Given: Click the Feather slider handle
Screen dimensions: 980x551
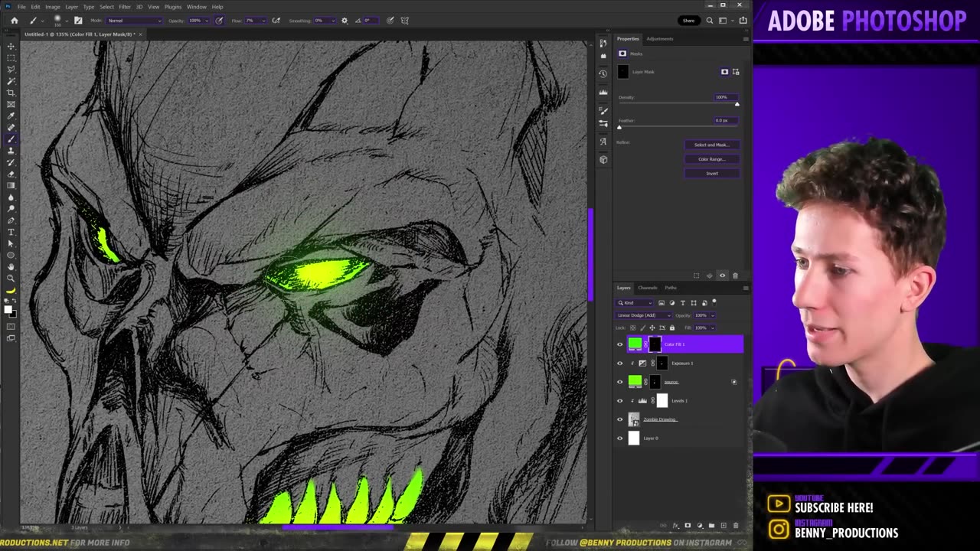Looking at the screenshot, I should point(619,128).
